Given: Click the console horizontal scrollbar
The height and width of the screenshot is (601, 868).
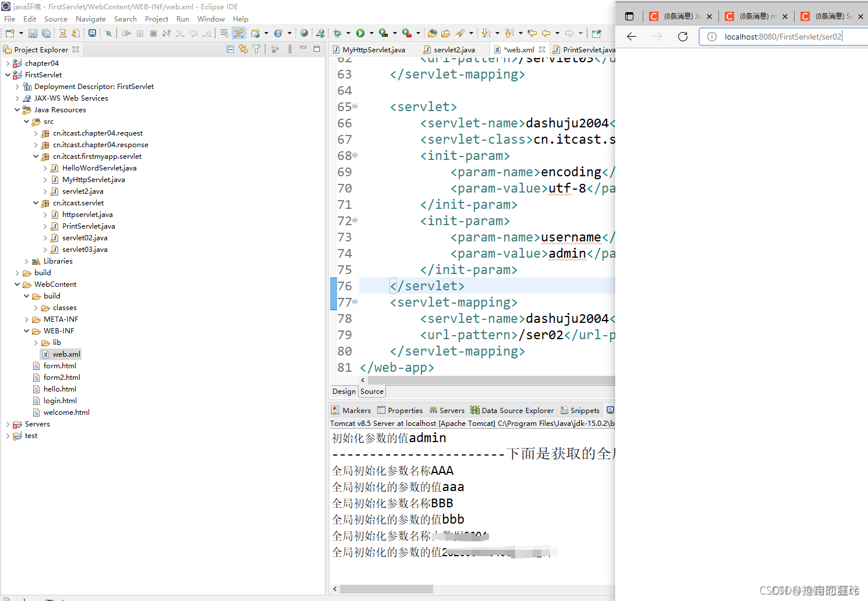Looking at the screenshot, I should (x=386, y=589).
